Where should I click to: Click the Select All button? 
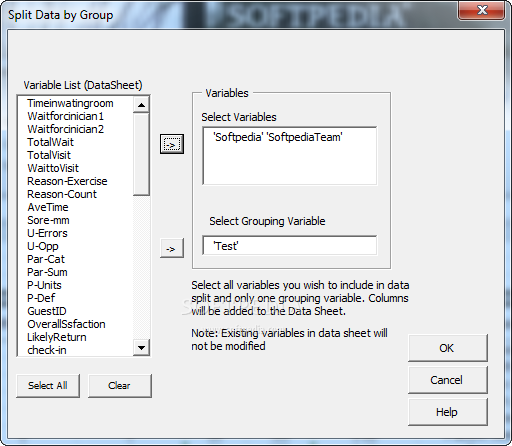click(48, 386)
